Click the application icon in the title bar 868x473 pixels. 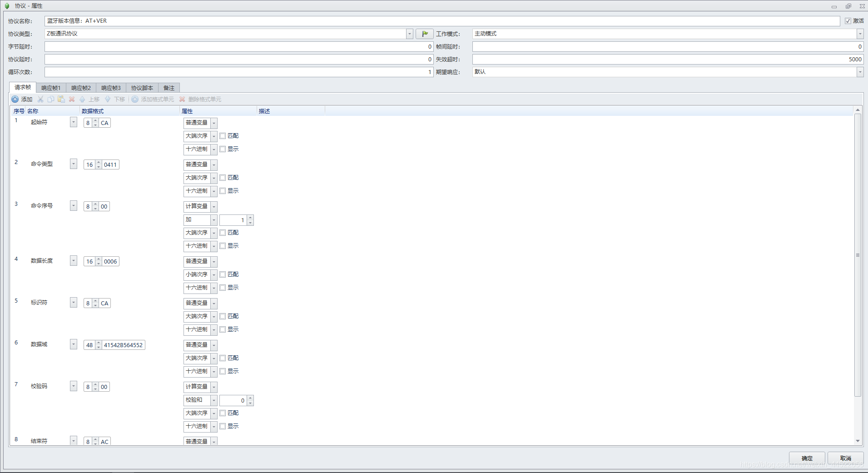(7, 6)
